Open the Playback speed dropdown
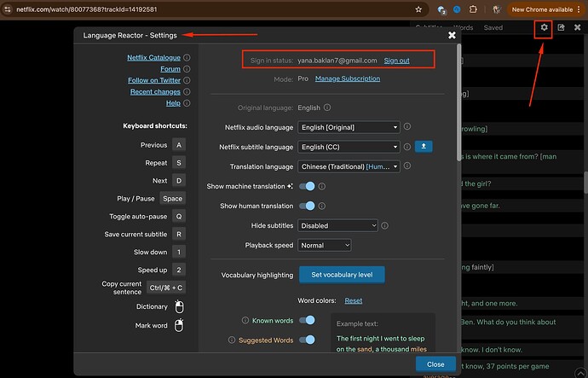Image resolution: width=588 pixels, height=378 pixels. point(324,245)
